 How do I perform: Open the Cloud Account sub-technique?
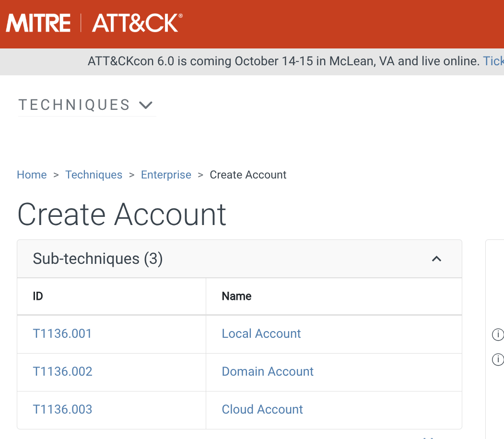[262, 409]
